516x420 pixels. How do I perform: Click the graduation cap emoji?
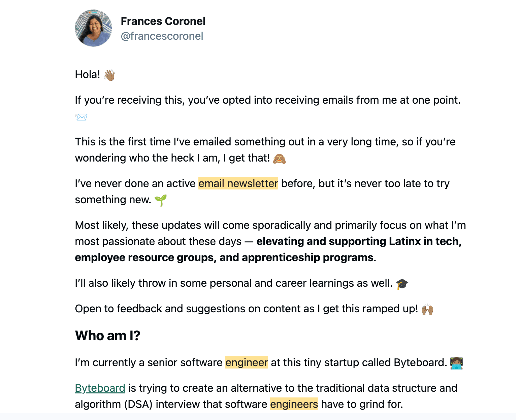tap(402, 284)
